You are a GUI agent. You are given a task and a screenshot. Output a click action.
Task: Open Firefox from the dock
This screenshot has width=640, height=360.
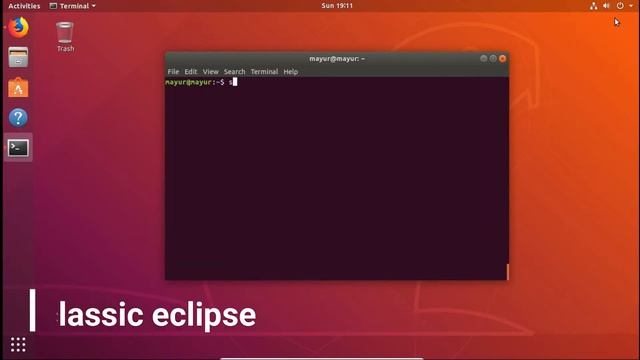point(18,27)
